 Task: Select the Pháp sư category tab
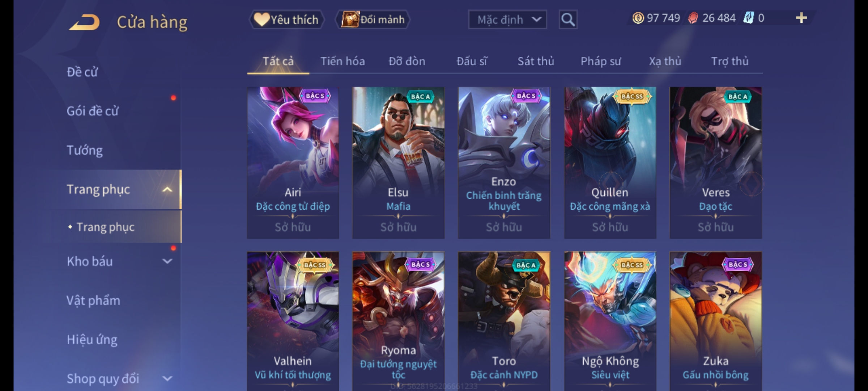pyautogui.click(x=601, y=61)
